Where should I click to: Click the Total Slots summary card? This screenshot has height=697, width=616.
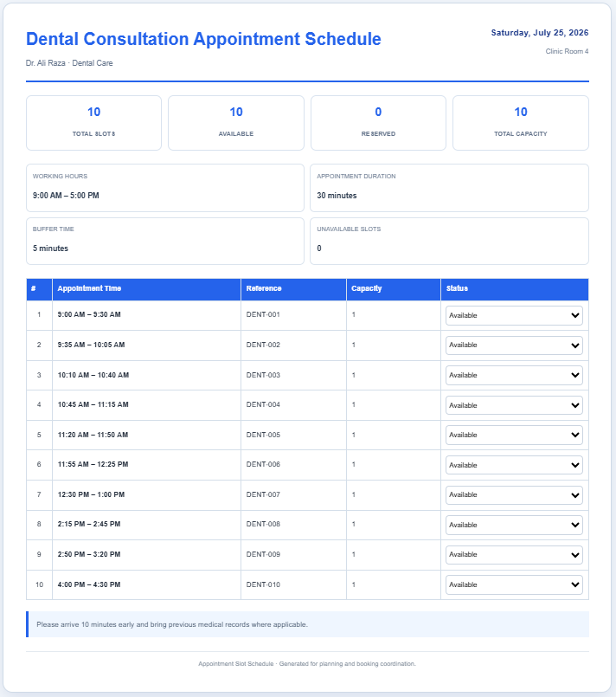pyautogui.click(x=93, y=123)
